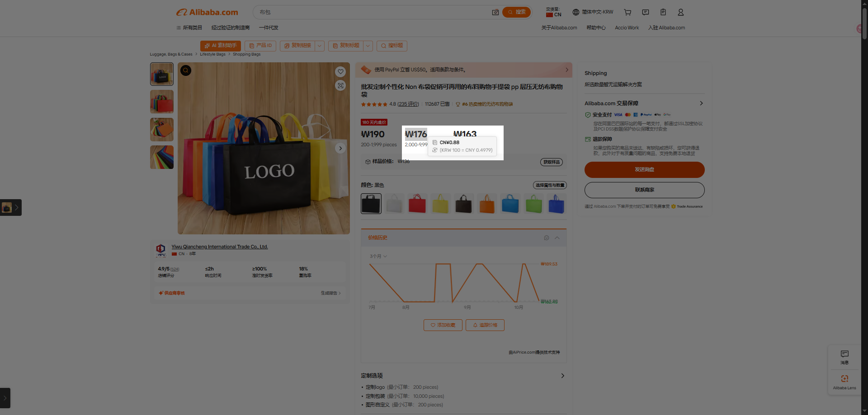Click the magnifier icon on product image
Viewport: 868px width, 415px height.
coord(186,70)
